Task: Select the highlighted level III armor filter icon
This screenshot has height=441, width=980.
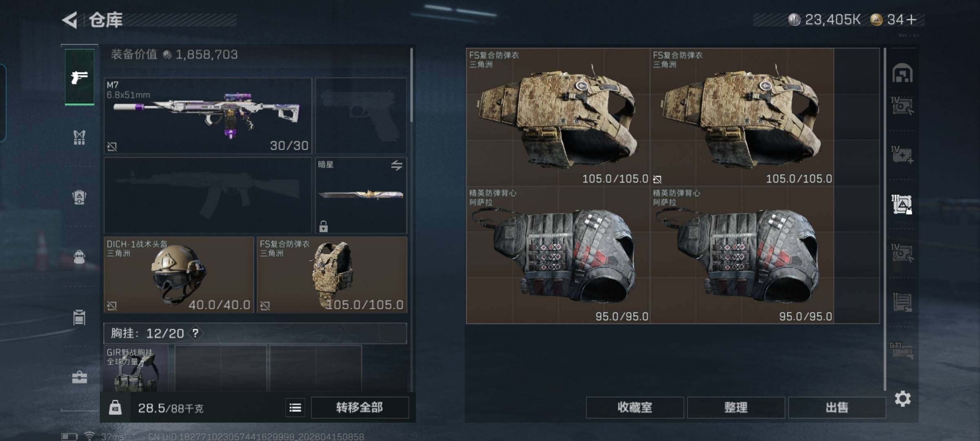Action: (x=902, y=204)
